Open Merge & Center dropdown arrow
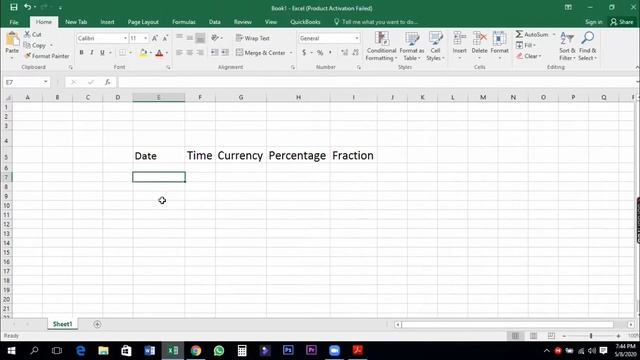 pos(291,53)
